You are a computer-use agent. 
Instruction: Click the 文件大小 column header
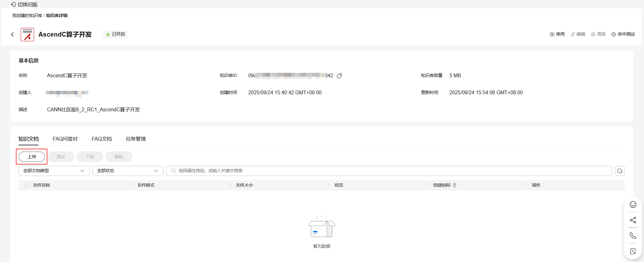click(245, 185)
